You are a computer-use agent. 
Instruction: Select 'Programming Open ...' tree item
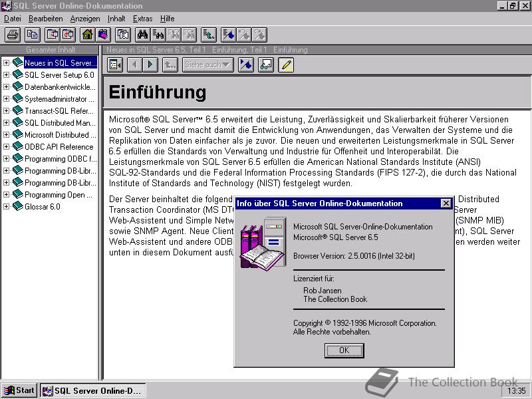[x=59, y=194]
